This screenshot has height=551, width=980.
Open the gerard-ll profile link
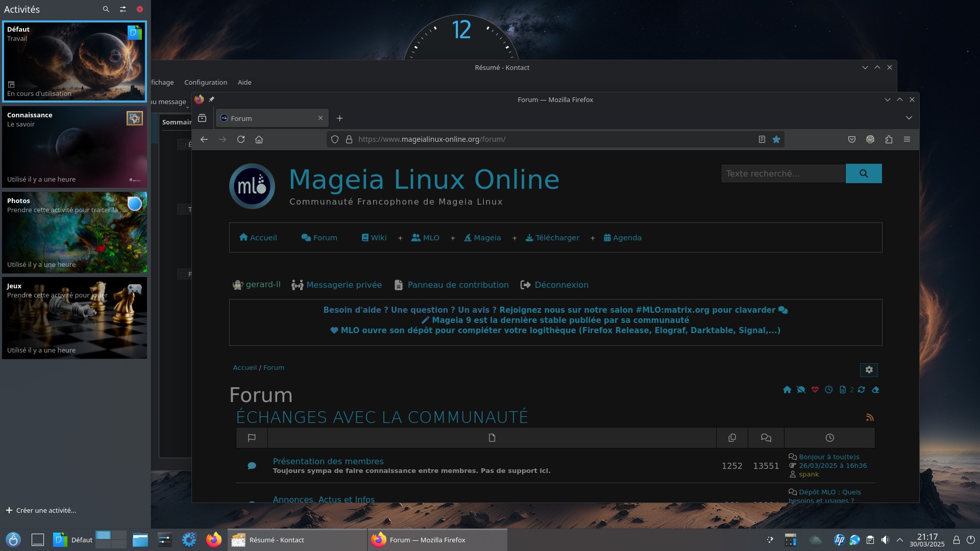coord(257,285)
